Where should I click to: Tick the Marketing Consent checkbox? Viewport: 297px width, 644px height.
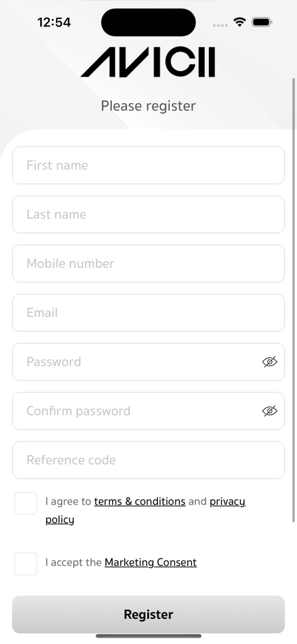(26, 563)
